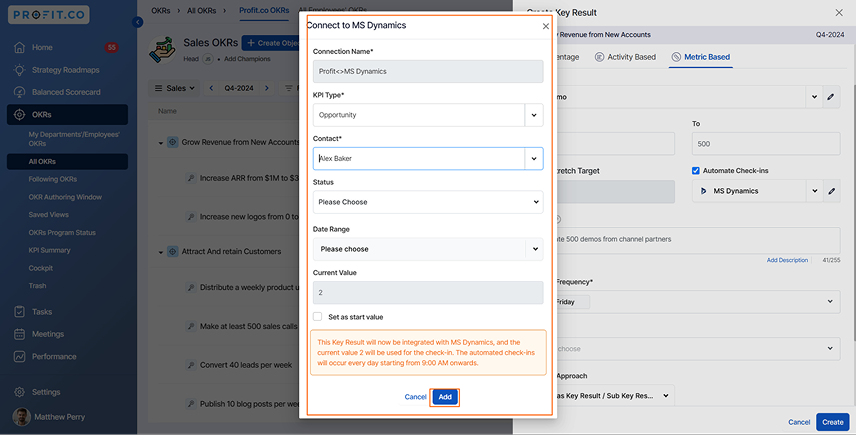Switch to Metric Based tab
Image resolution: width=856 pixels, height=435 pixels.
pyautogui.click(x=701, y=57)
